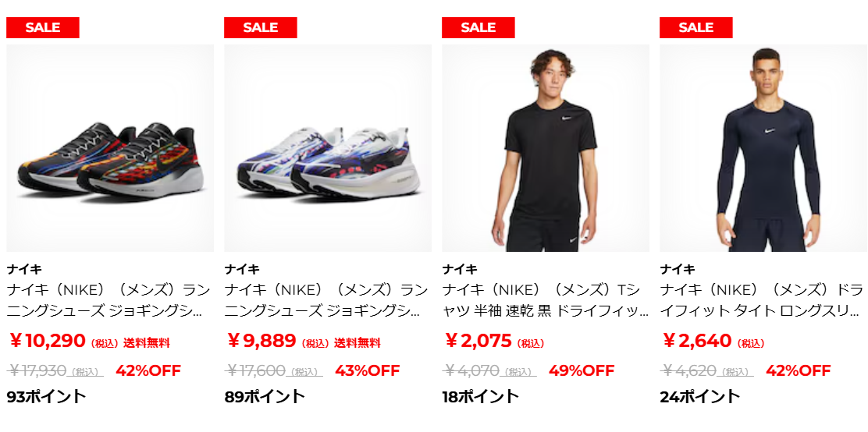Open the ドライフィット タイト ロングスリーブ product title

click(x=763, y=300)
